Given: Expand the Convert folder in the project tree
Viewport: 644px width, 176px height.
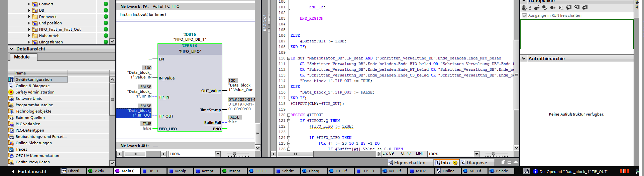Looking at the screenshot, I should click(x=29, y=4).
